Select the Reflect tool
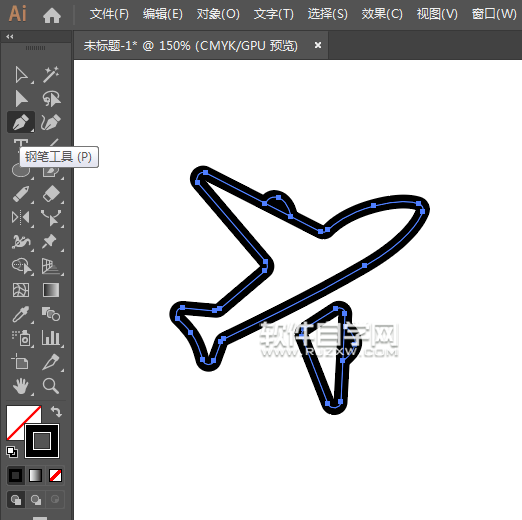This screenshot has width=522, height=520. coord(21,217)
